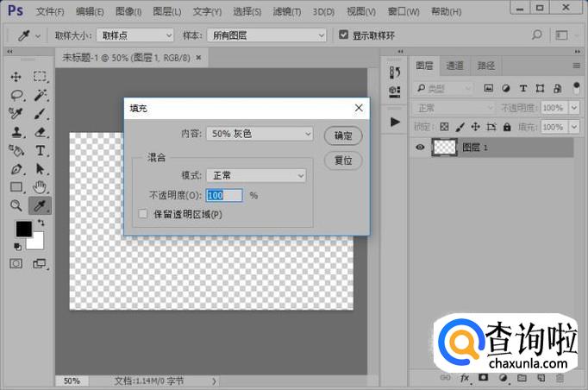The height and width of the screenshot is (390, 588).
Task: Confirm fill with 确定 button
Action: [x=343, y=135]
